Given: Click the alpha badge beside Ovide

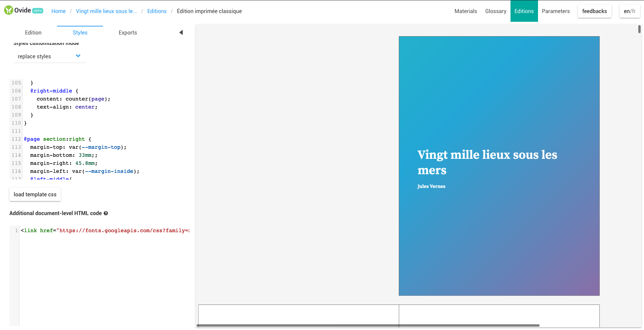Looking at the screenshot, I should tap(38, 11).
